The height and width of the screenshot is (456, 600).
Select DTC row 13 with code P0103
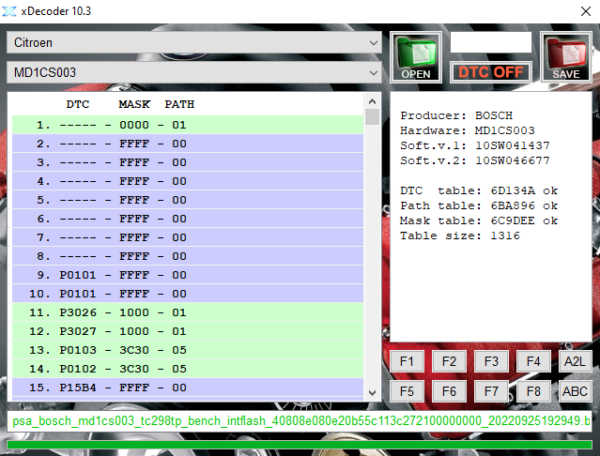coord(188,351)
